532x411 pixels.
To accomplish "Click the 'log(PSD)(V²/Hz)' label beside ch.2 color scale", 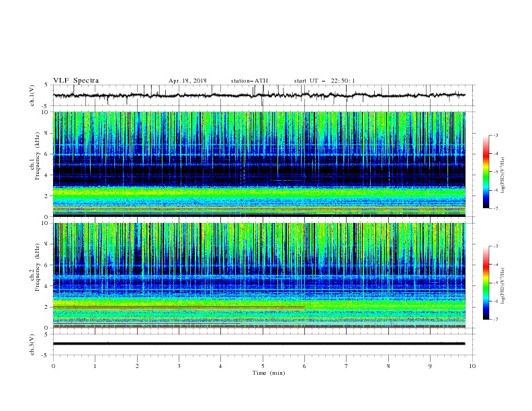I will 503,285.
